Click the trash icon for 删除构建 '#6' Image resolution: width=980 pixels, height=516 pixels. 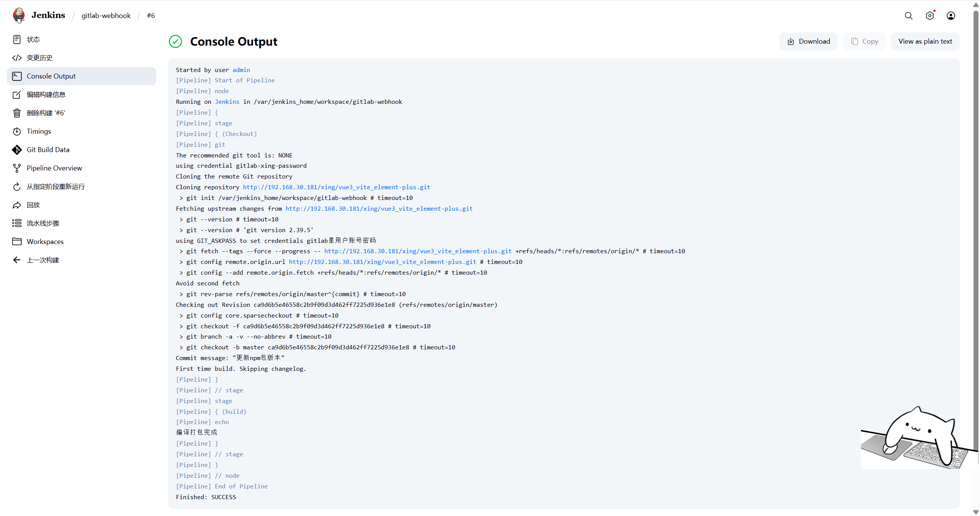point(17,113)
